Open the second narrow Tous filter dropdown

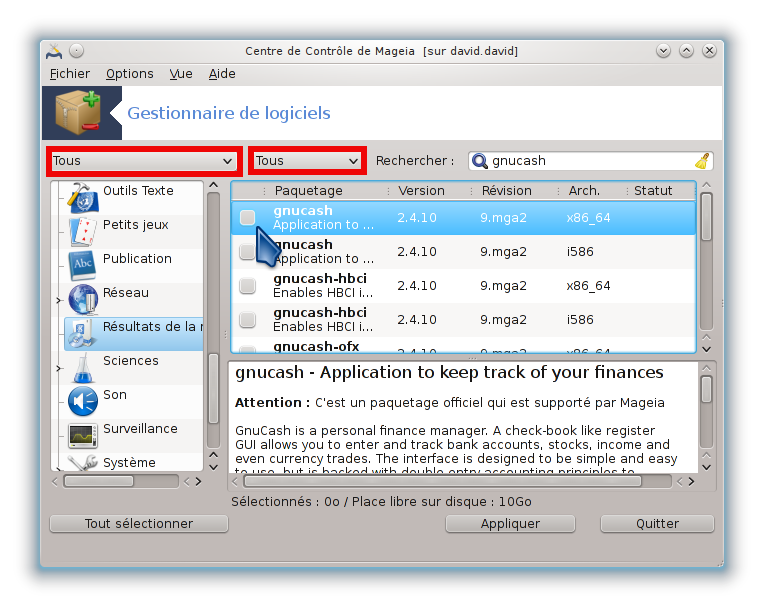tap(307, 161)
